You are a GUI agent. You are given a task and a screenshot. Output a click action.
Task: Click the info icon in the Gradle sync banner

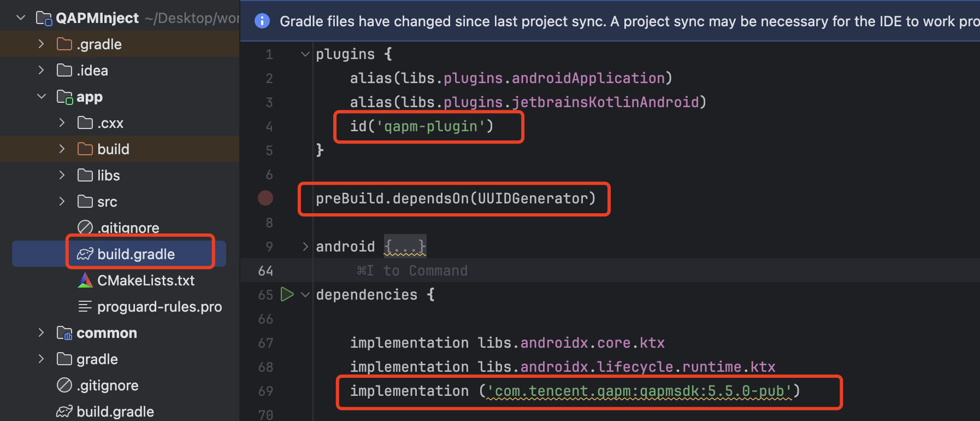point(262,21)
